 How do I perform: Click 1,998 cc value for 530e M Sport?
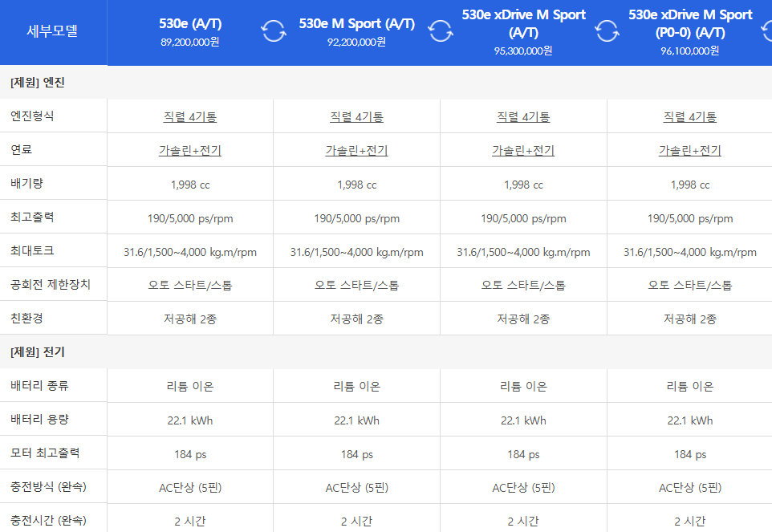[x=357, y=185]
